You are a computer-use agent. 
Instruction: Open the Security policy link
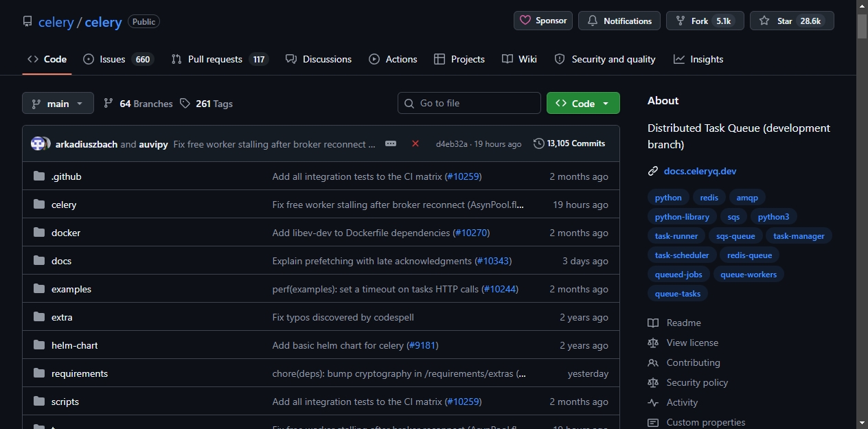click(688, 382)
